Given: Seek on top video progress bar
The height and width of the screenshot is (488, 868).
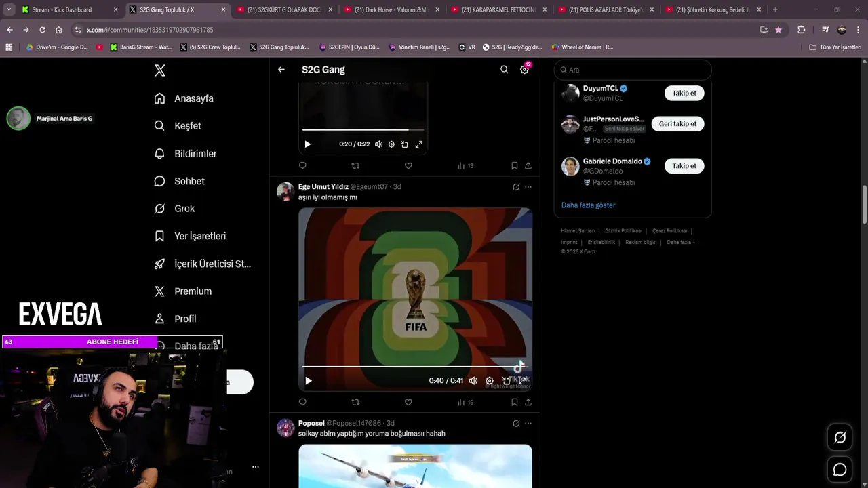Looking at the screenshot, I should (x=363, y=129).
